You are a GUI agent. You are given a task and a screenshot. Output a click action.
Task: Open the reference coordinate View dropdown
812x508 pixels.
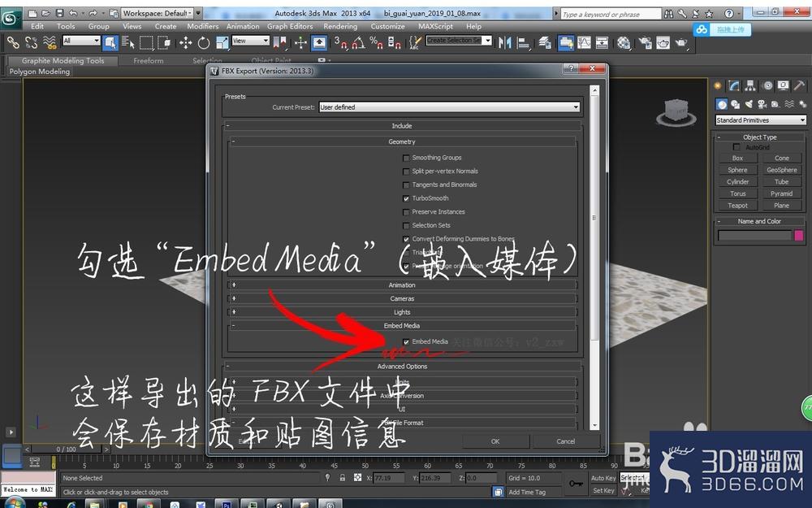251,41
